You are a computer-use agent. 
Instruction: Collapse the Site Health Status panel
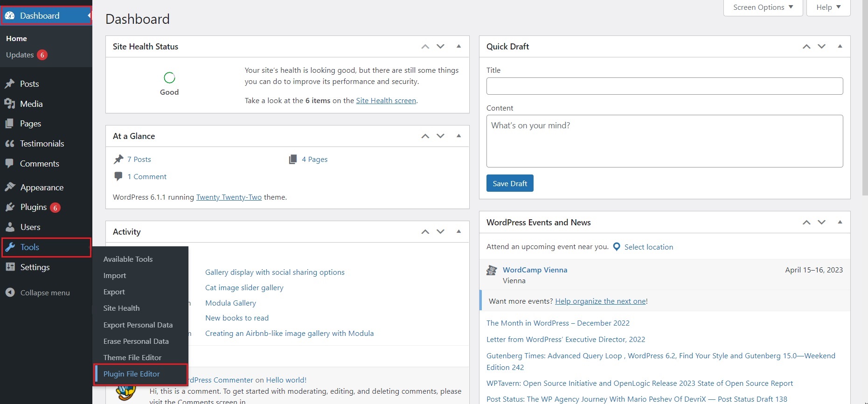pyautogui.click(x=458, y=46)
